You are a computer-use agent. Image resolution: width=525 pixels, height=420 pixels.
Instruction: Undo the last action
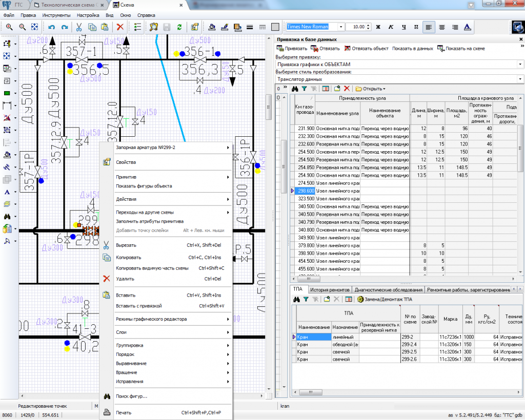(x=51, y=27)
